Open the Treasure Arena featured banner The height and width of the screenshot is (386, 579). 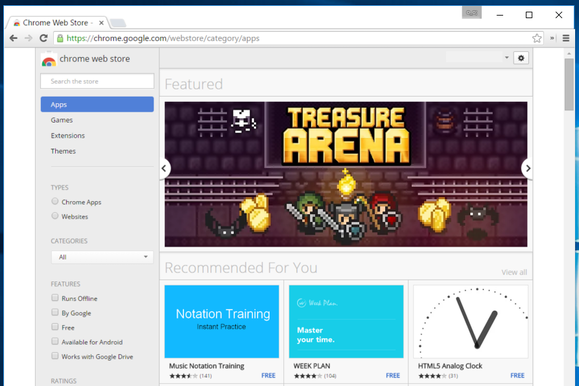coord(346,174)
